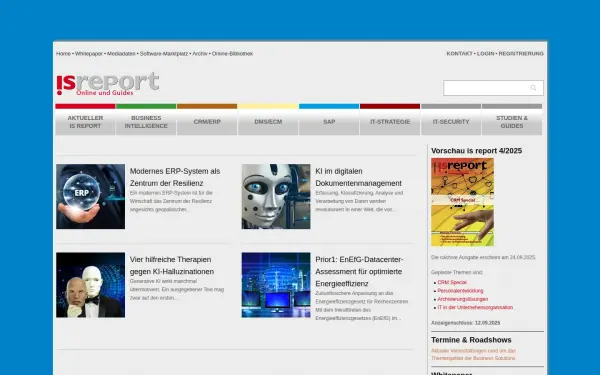Open the Online-Bibliothek link

point(232,54)
